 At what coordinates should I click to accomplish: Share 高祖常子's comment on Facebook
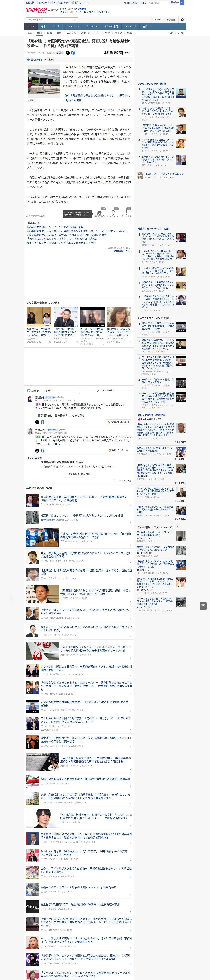pyautogui.click(x=42, y=422)
